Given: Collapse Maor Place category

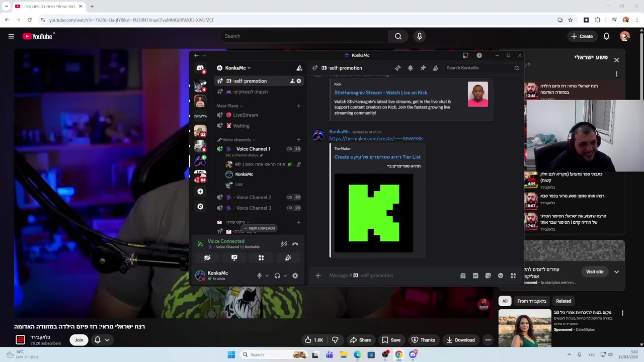Looking at the screenshot, I should coord(229,106).
